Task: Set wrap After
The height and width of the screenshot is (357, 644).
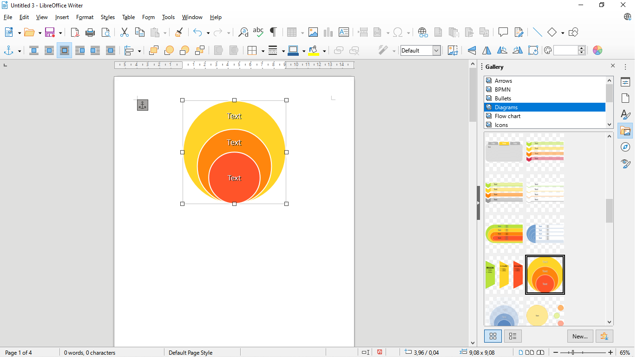Action: click(95, 50)
